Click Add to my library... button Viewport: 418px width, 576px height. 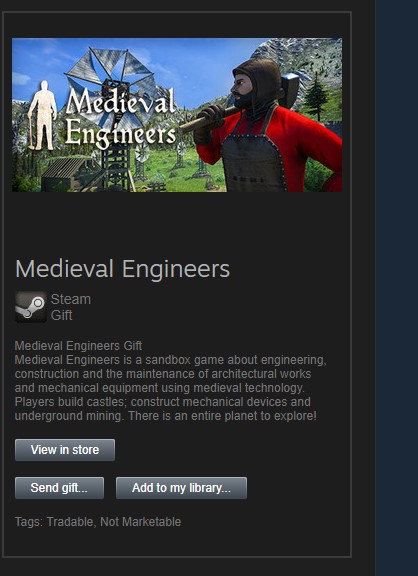point(181,488)
